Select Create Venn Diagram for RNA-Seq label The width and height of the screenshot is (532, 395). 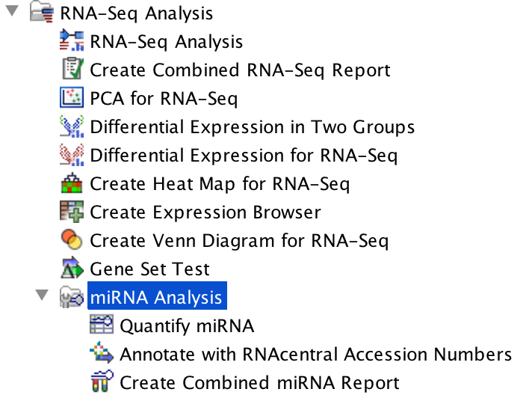(x=239, y=241)
